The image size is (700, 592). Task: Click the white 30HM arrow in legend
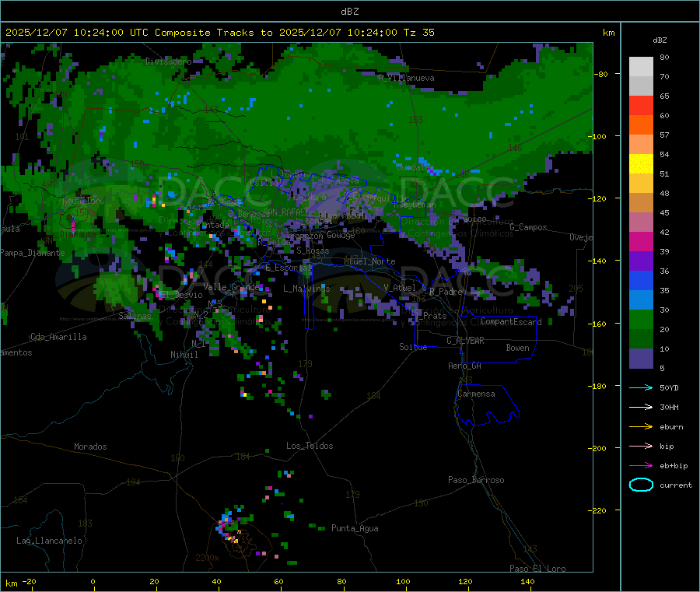(x=641, y=407)
